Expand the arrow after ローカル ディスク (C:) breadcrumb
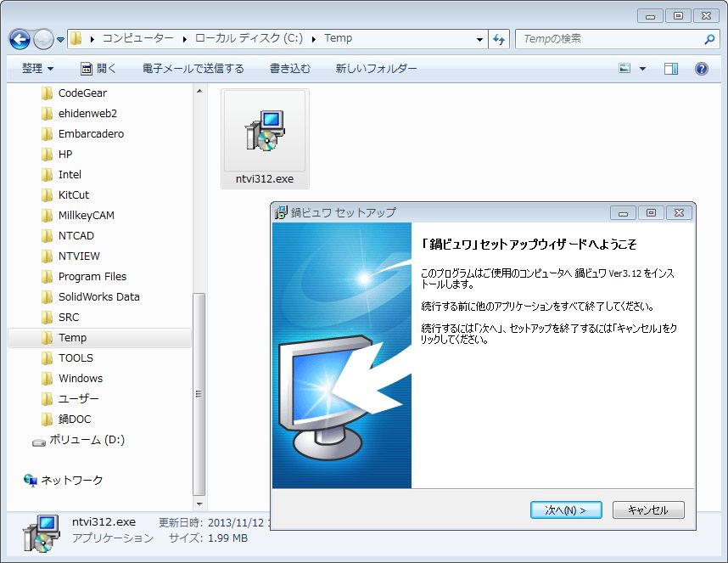 [314, 39]
